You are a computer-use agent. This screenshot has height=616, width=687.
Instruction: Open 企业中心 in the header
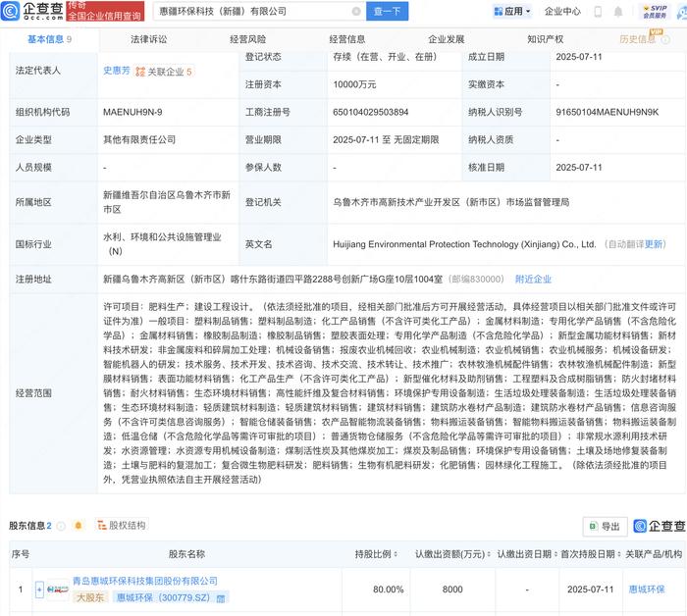[562, 12]
